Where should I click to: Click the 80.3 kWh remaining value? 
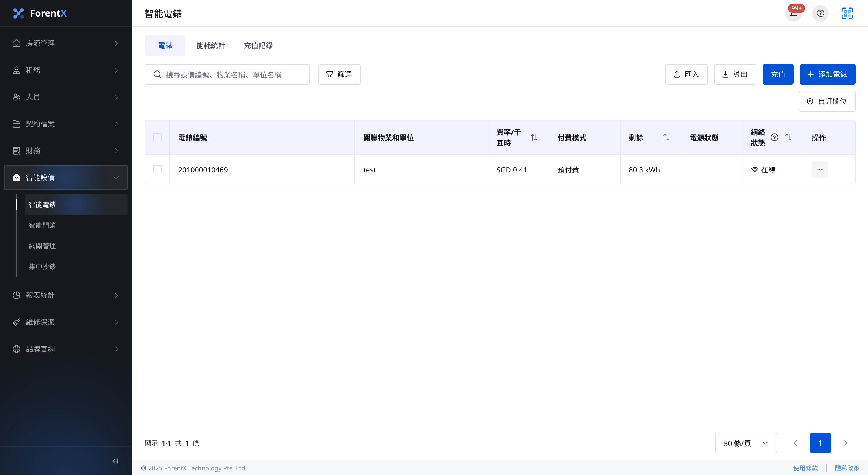click(x=644, y=170)
